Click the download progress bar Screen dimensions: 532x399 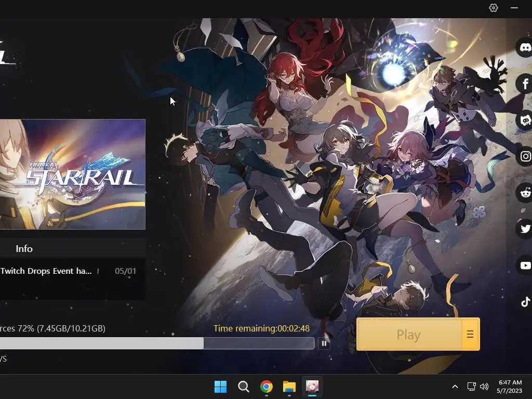tap(157, 343)
